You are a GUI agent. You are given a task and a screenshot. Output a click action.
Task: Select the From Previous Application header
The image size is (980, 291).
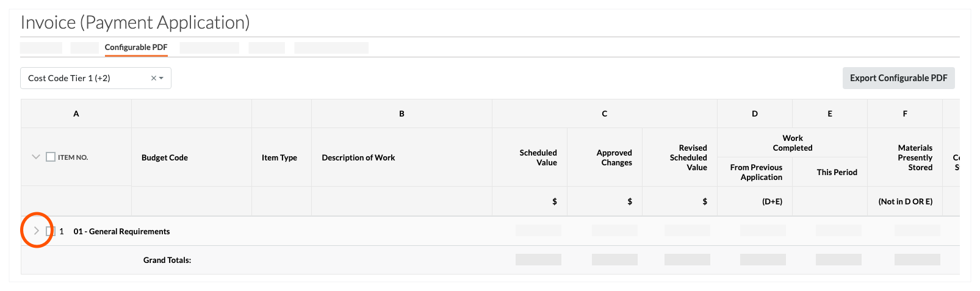click(756, 172)
